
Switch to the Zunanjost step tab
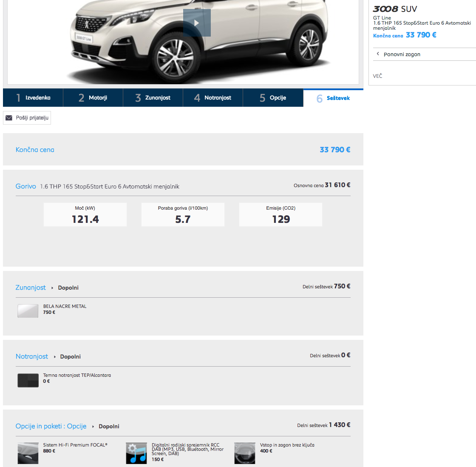pyautogui.click(x=153, y=98)
